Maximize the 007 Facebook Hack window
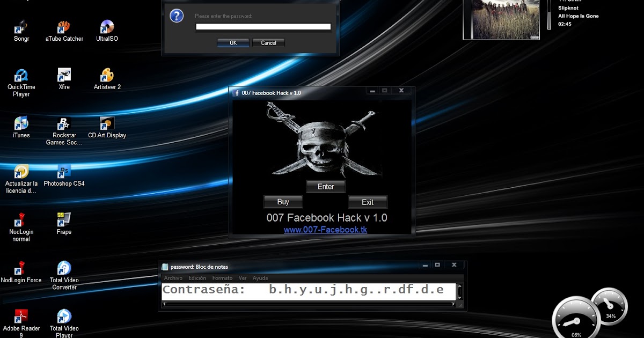The width and height of the screenshot is (644, 338). pyautogui.click(x=384, y=91)
